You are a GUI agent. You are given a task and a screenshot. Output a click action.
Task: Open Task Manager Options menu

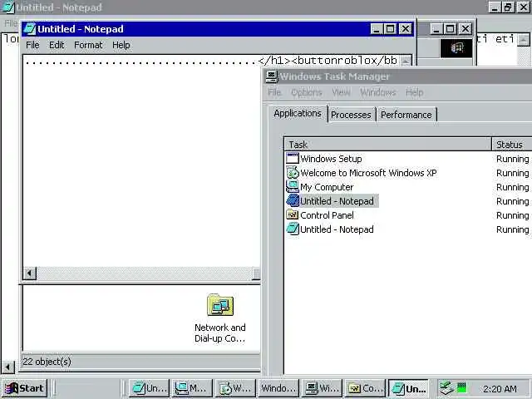pyautogui.click(x=307, y=92)
